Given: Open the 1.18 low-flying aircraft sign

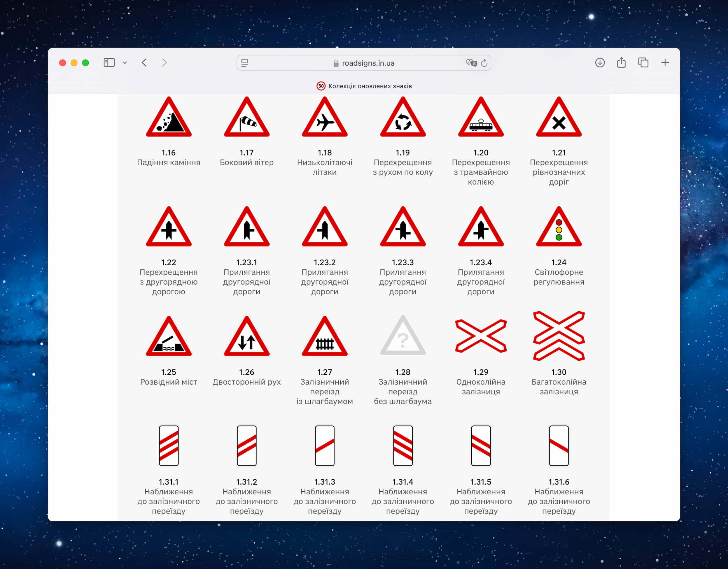Looking at the screenshot, I should tap(325, 117).
